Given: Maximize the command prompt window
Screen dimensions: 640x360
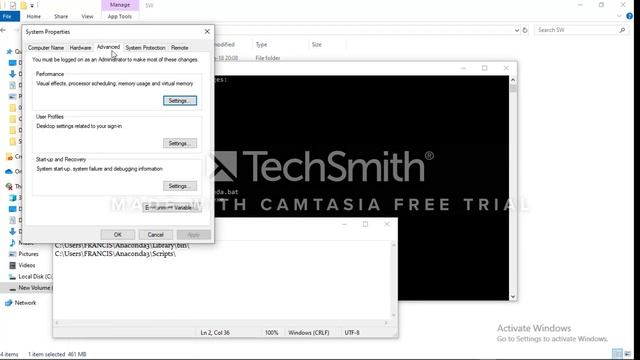Looking at the screenshot, I should point(484,68).
